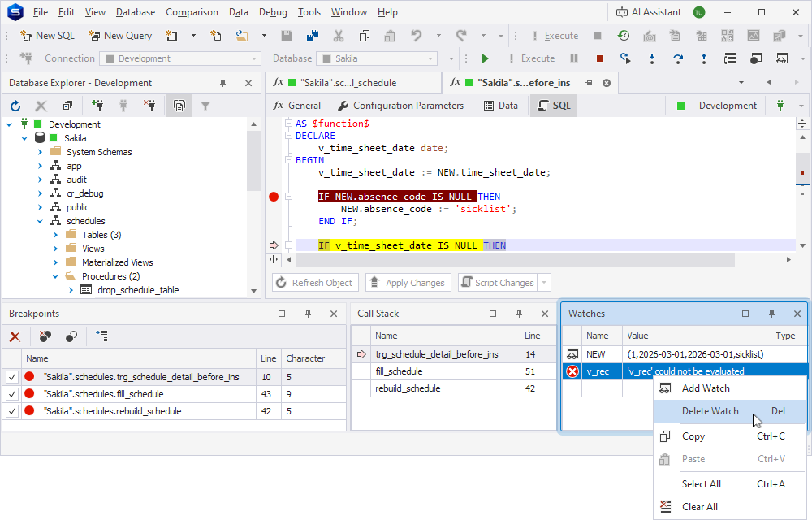Click the Step Over debug icon
Image resolution: width=812 pixels, height=520 pixels.
pos(677,58)
